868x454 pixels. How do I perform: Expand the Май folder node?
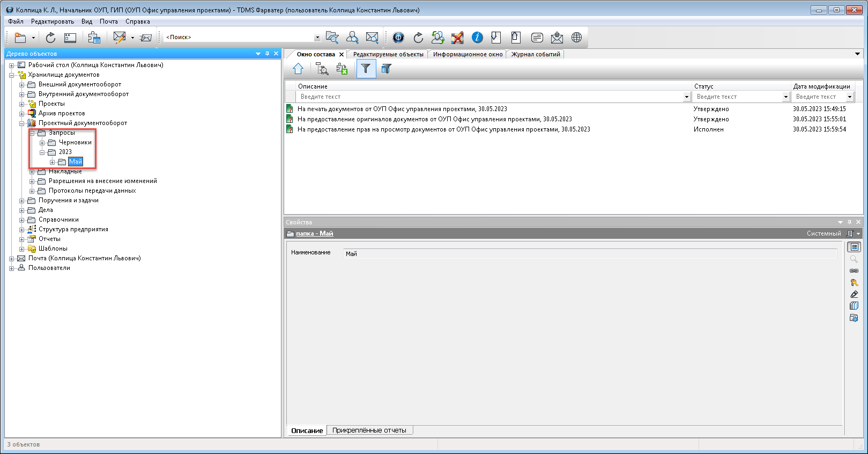pyautogui.click(x=52, y=162)
